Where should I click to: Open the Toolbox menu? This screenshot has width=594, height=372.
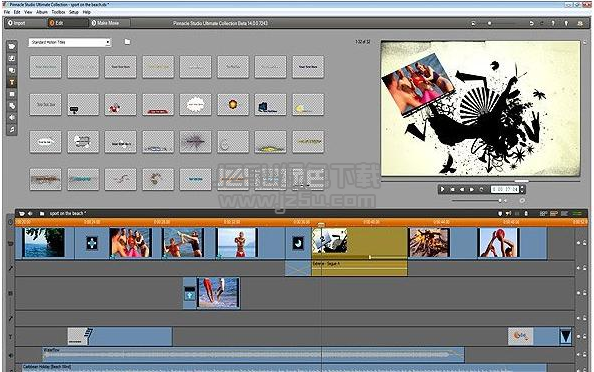click(x=58, y=12)
